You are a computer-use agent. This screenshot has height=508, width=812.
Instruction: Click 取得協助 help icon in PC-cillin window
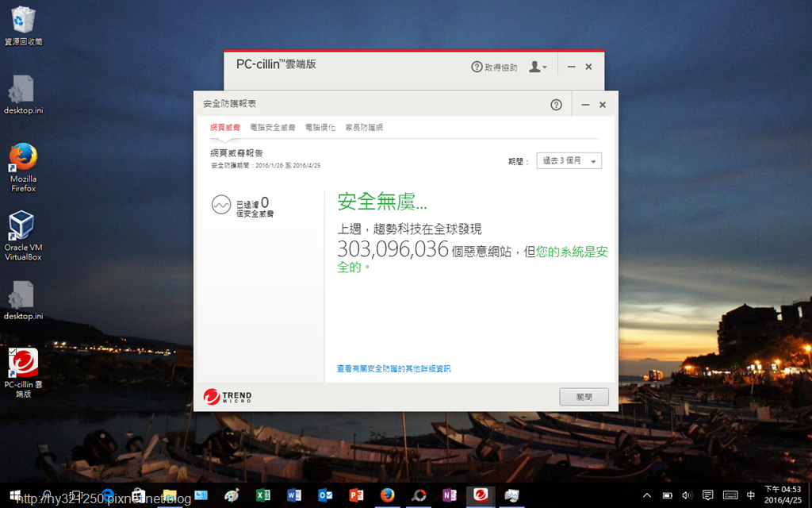[x=477, y=67]
